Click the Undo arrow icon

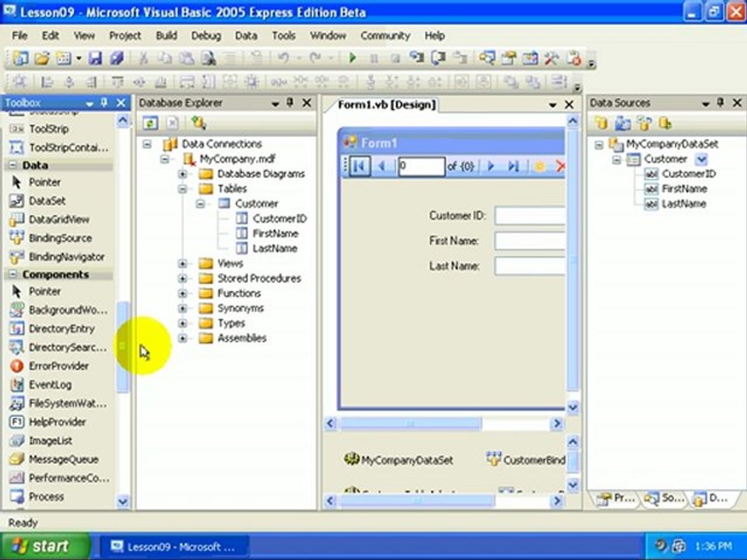coord(283,58)
